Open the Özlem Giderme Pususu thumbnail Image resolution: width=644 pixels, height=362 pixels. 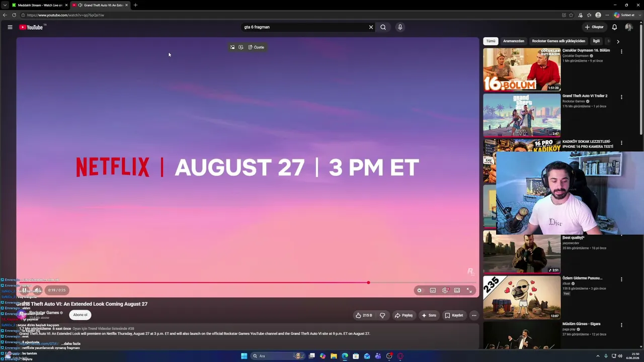point(522,297)
